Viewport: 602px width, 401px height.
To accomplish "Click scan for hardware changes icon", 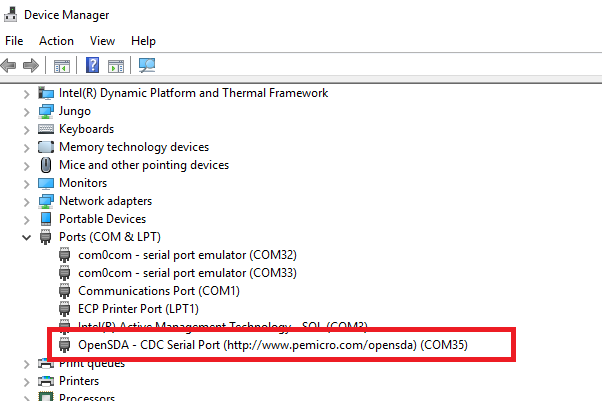I will pyautogui.click(x=147, y=66).
